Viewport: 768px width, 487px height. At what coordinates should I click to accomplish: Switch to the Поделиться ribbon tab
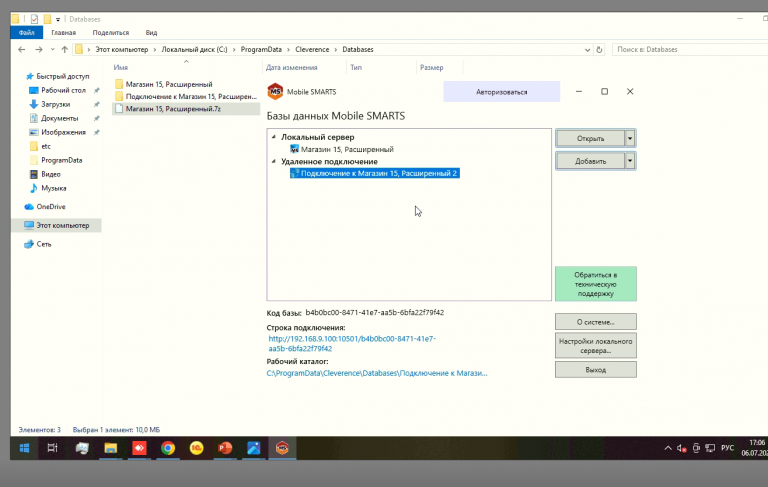click(x=111, y=32)
